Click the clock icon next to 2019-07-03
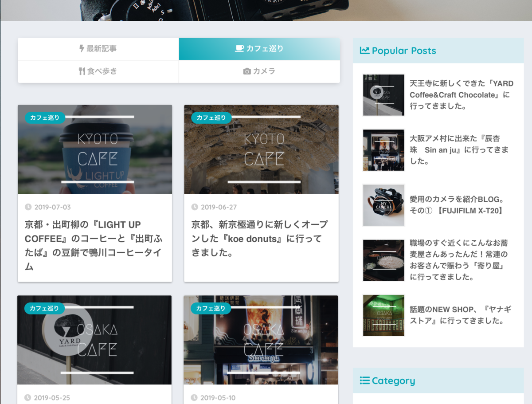This screenshot has height=404, width=532. coord(28,207)
